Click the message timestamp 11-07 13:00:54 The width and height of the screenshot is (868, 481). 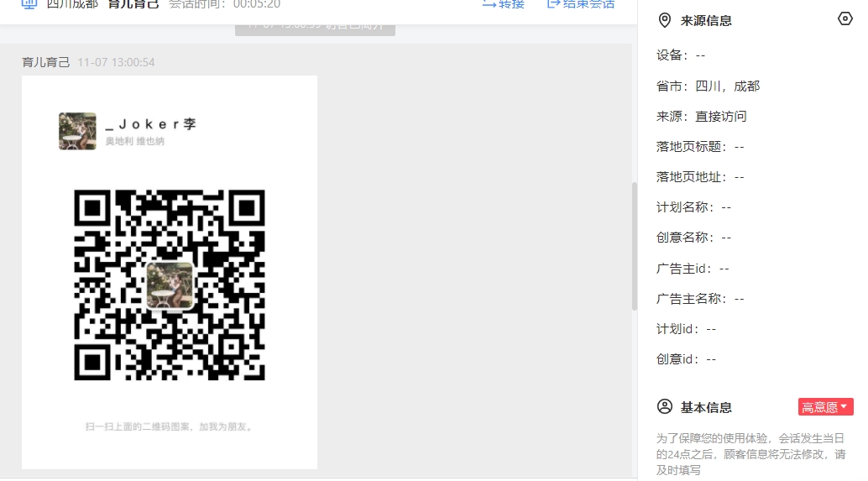[116, 63]
